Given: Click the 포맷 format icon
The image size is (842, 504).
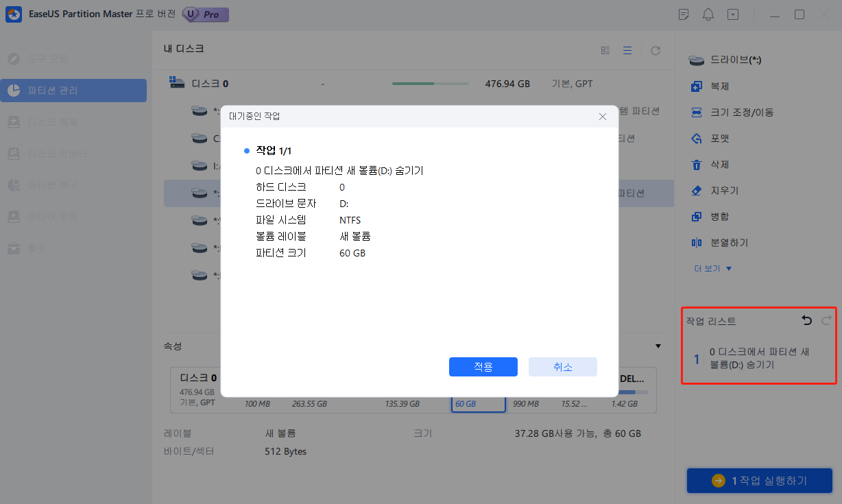Looking at the screenshot, I should 705,138.
